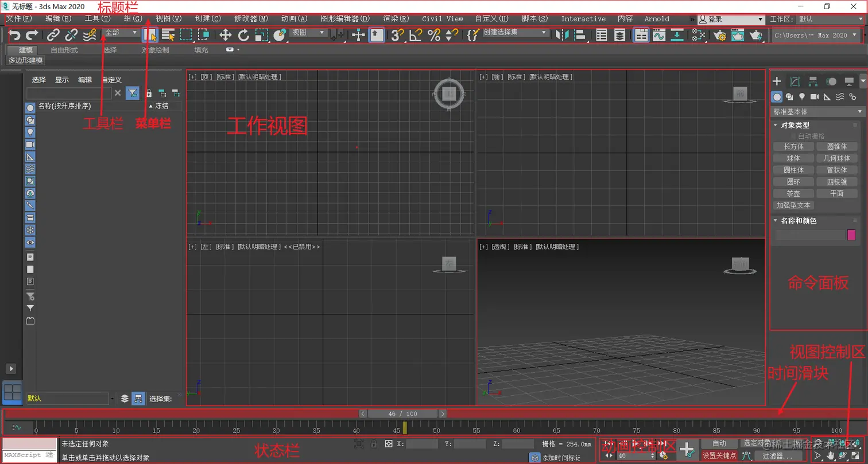The image size is (868, 464).
Task: Open the 渲染(R) menu
Action: pos(396,19)
